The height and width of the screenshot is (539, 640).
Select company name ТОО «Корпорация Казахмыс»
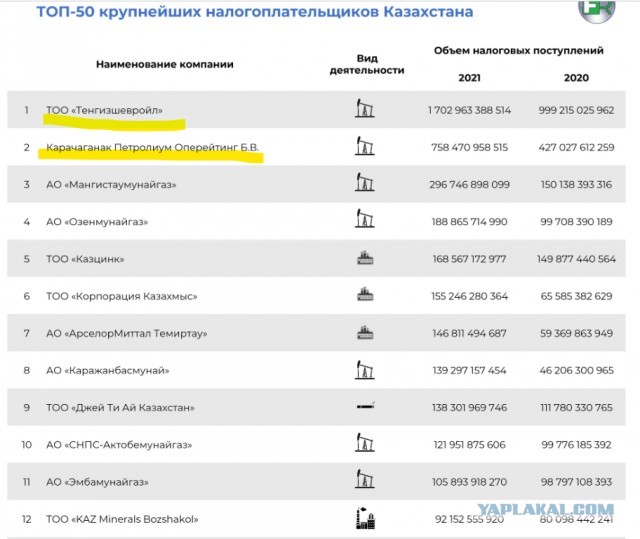122,296
